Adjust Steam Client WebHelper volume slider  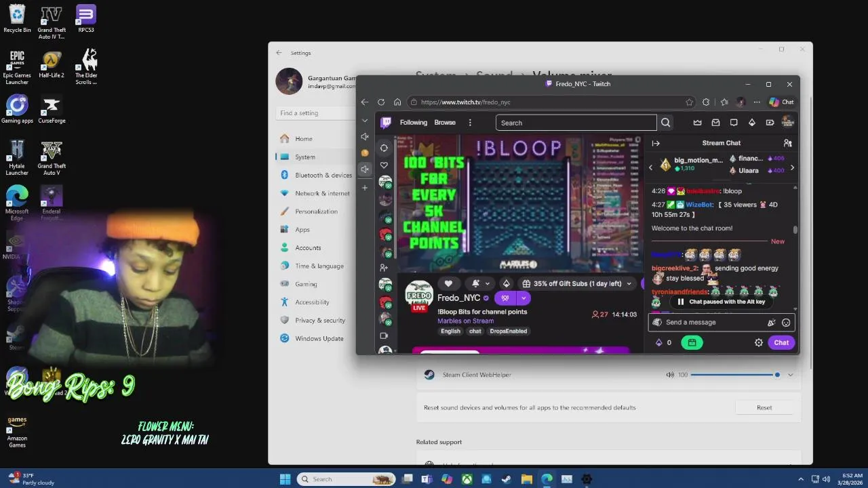pos(734,375)
